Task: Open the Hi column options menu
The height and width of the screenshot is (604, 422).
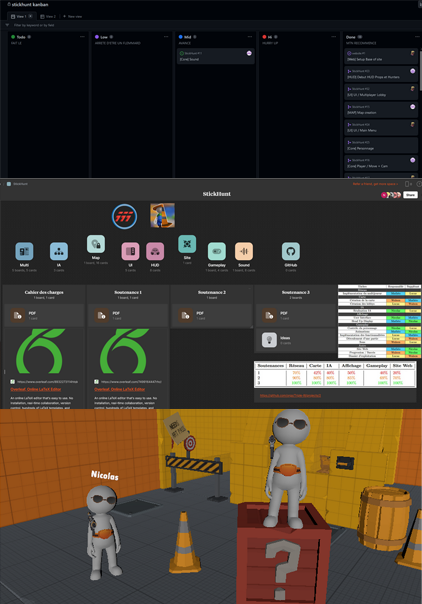Action: click(x=333, y=37)
